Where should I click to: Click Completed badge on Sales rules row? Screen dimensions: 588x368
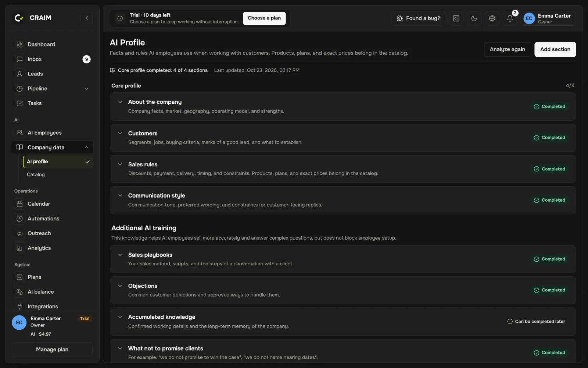pyautogui.click(x=549, y=169)
